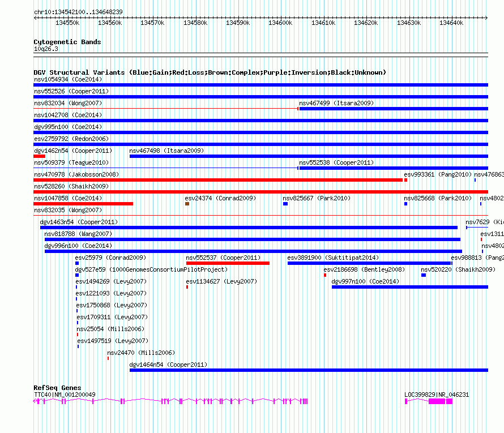Click the small red esv993361 marker

(405, 180)
